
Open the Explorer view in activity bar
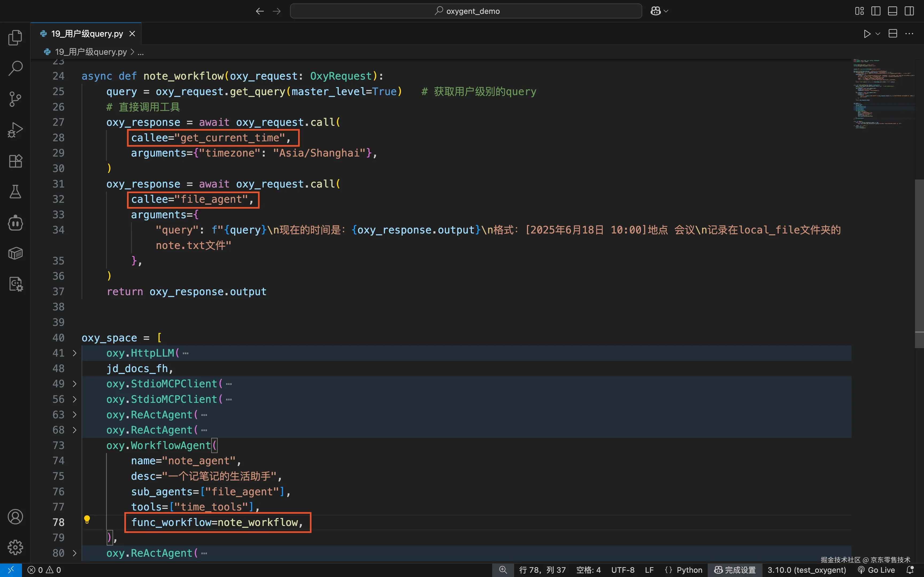tap(15, 37)
